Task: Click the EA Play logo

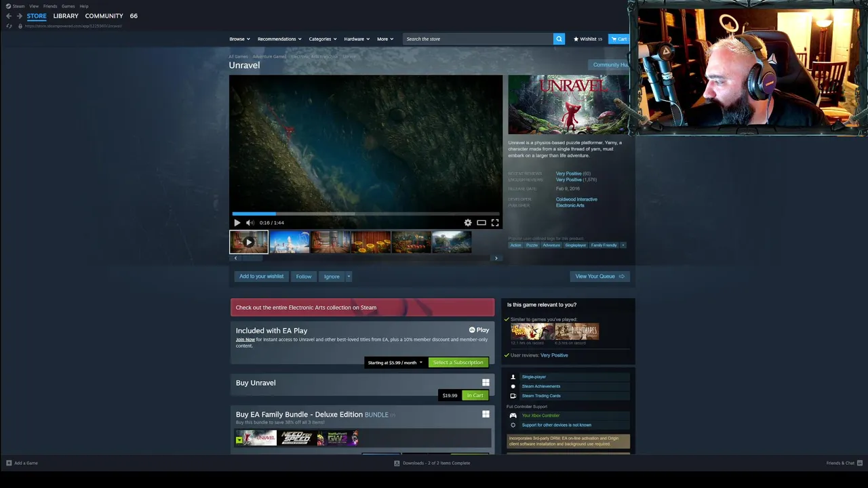Action: pyautogui.click(x=479, y=330)
